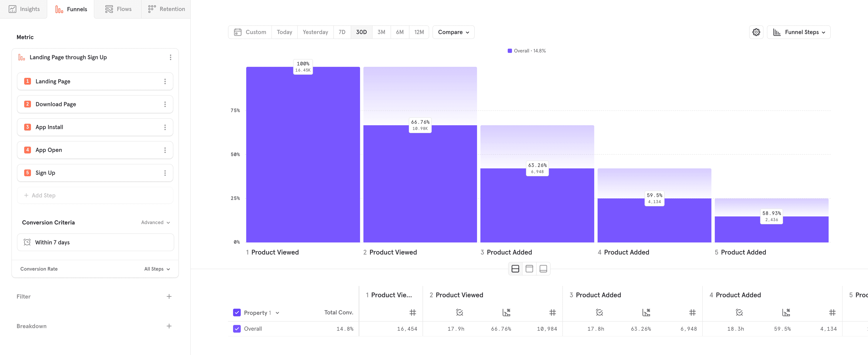Select the table-only bottom layout icon
The height and width of the screenshot is (355, 868).
click(x=543, y=269)
